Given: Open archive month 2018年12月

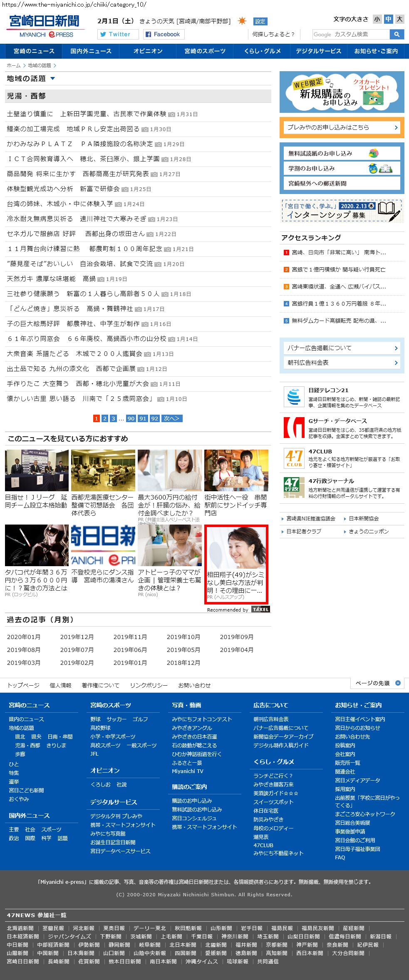Looking at the screenshot, I should 183,663.
